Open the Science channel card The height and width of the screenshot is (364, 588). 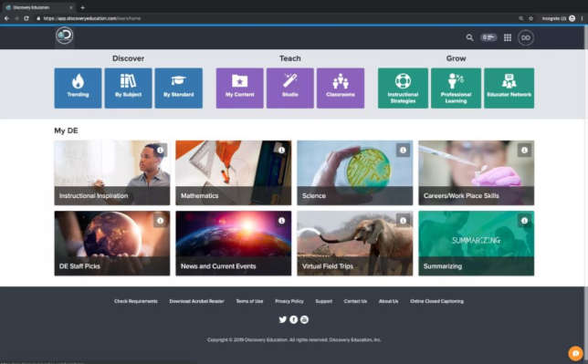[x=355, y=172]
